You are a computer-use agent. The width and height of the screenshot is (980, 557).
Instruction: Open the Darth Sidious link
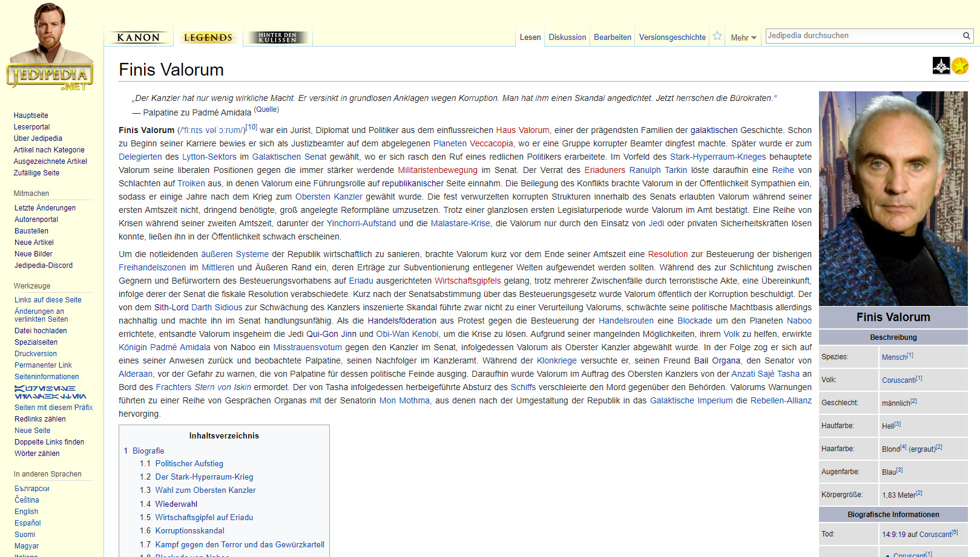tap(217, 307)
